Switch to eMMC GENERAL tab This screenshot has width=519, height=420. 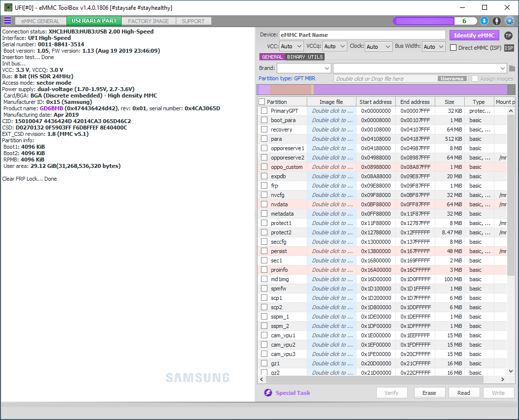tap(40, 21)
